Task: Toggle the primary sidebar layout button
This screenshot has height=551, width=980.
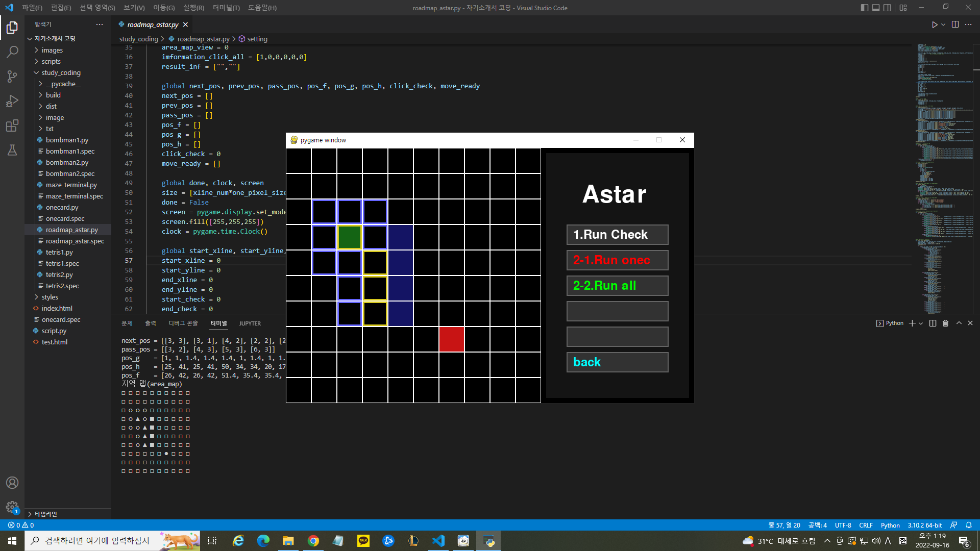Action: click(x=864, y=8)
